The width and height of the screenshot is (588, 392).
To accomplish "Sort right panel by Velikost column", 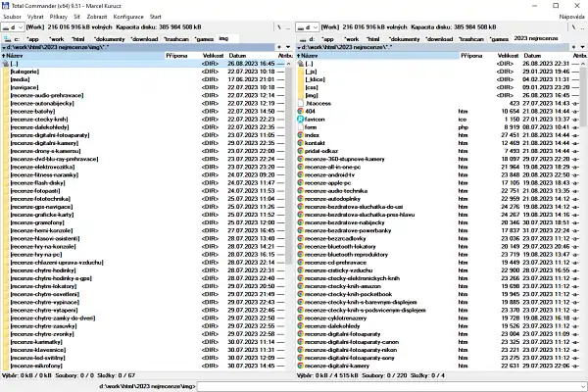I will pyautogui.click(x=508, y=56).
